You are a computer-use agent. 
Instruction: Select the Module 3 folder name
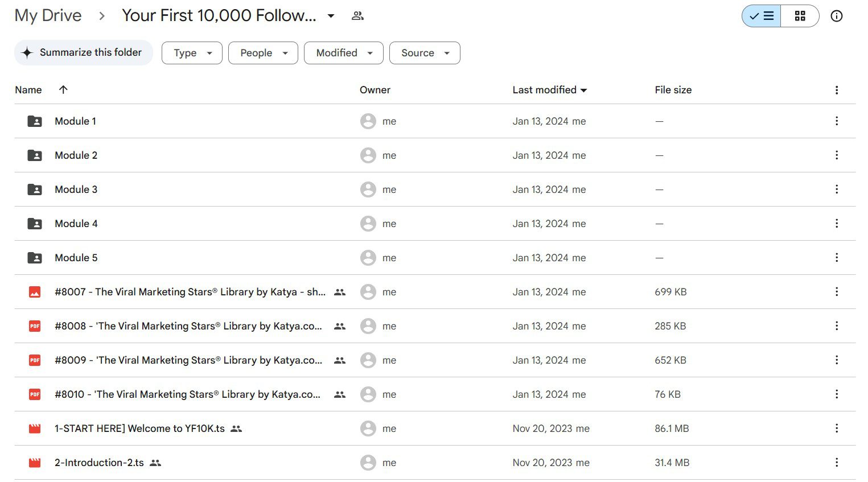(76, 189)
